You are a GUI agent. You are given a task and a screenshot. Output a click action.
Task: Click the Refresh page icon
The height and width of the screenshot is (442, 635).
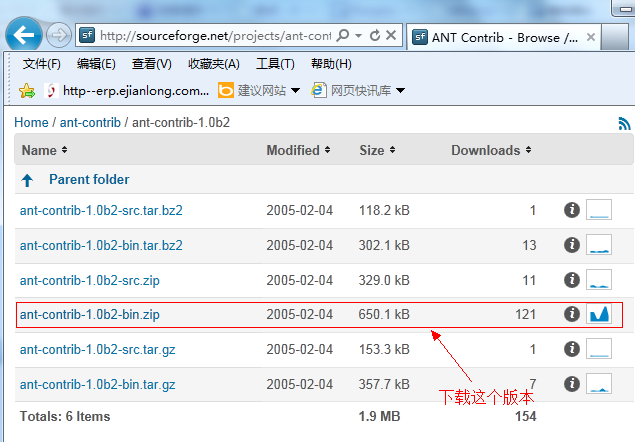coord(375,36)
